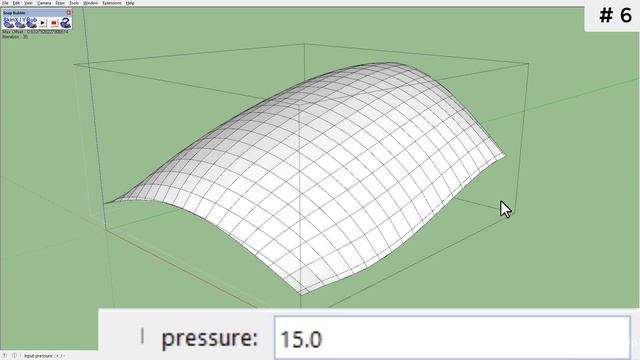640x360 pixels.
Task: Open the Draw menu
Action: [60, 3]
